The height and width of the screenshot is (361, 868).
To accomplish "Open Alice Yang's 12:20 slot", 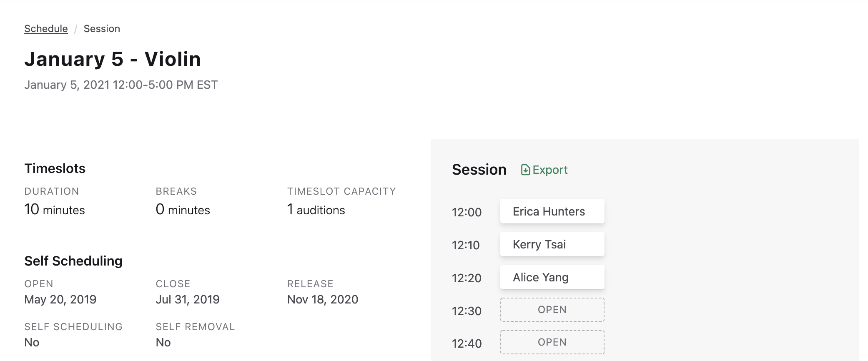I will point(552,277).
